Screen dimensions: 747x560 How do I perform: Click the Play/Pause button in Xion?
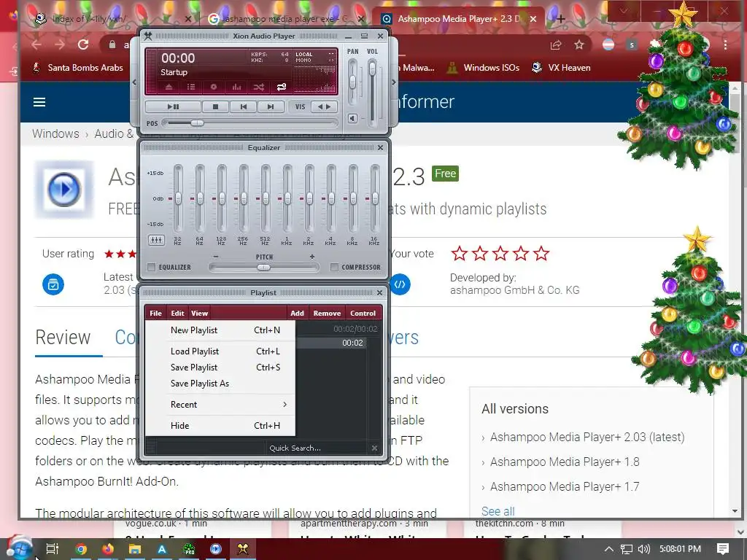(173, 106)
